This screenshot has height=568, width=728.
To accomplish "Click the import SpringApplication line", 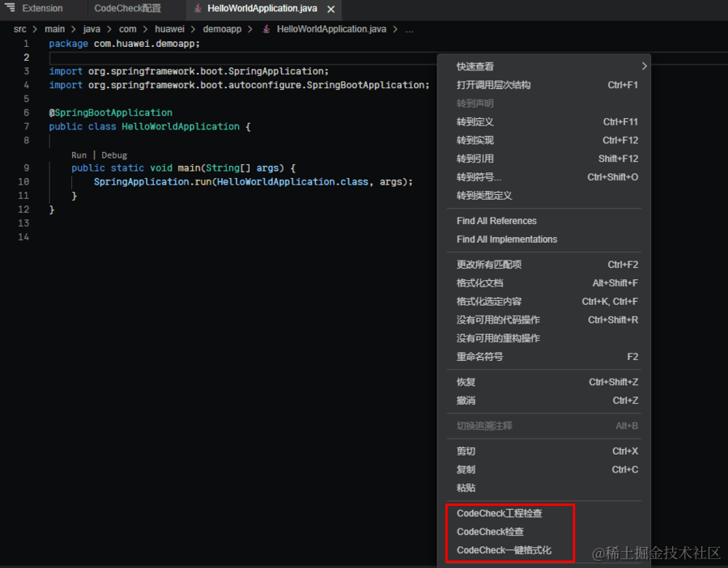I will pos(189,71).
